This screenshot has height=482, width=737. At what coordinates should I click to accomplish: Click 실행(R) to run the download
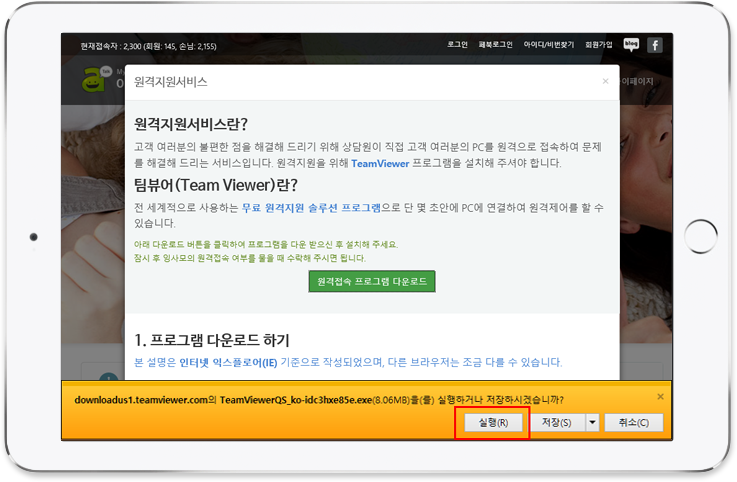pos(493,423)
